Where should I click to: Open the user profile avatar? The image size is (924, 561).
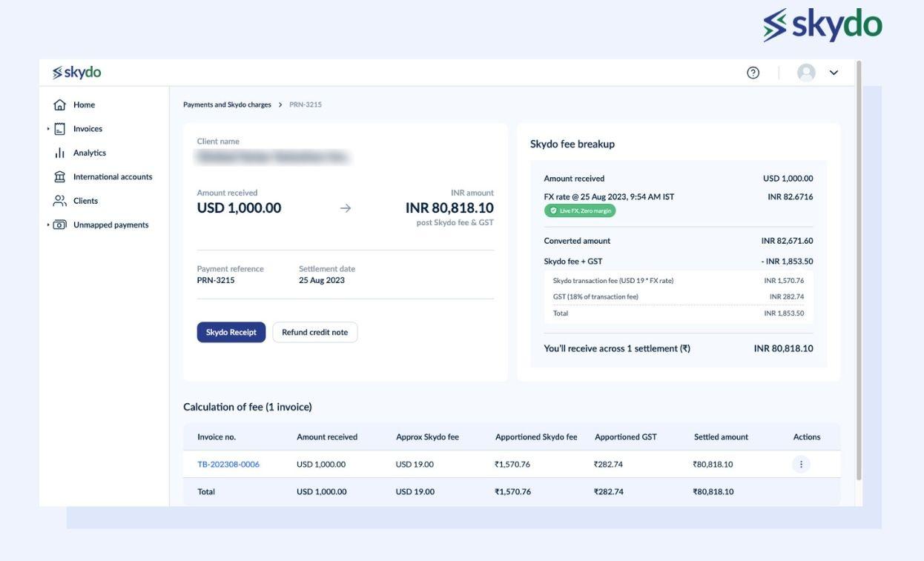pos(805,70)
